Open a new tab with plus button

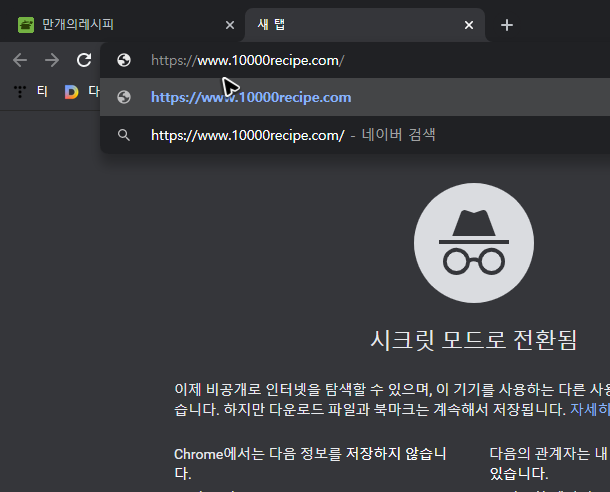[507, 25]
